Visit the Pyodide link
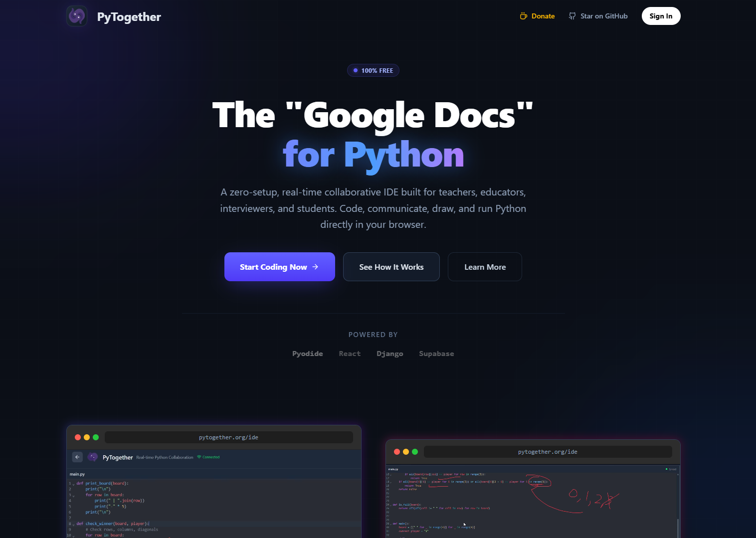756x538 pixels. [307, 354]
